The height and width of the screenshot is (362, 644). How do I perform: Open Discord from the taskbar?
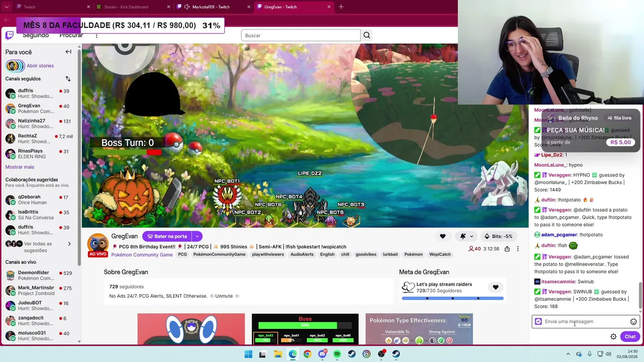[323, 354]
